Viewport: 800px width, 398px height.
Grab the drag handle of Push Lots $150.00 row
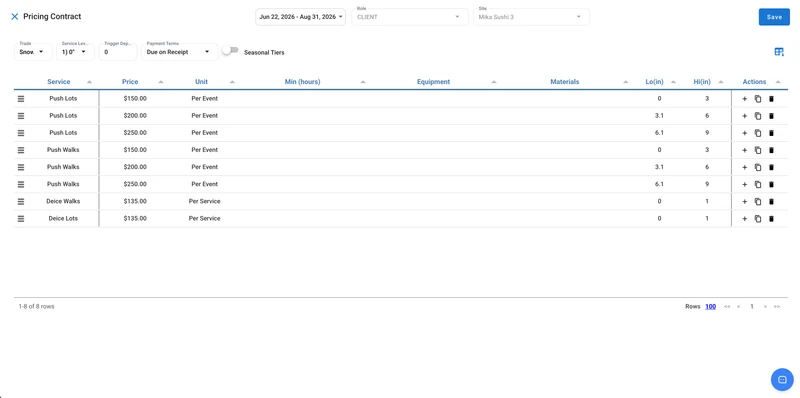pos(21,98)
